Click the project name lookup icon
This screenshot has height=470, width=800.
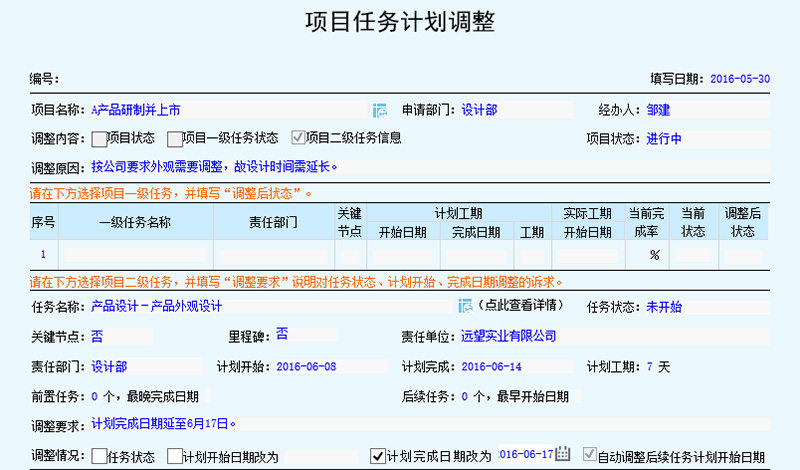point(380,110)
